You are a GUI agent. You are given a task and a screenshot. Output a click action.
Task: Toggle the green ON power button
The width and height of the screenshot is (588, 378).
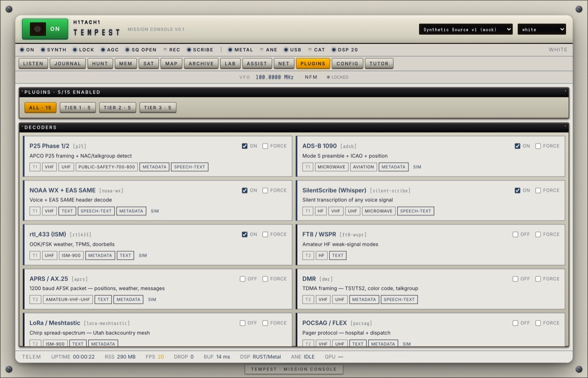click(45, 29)
